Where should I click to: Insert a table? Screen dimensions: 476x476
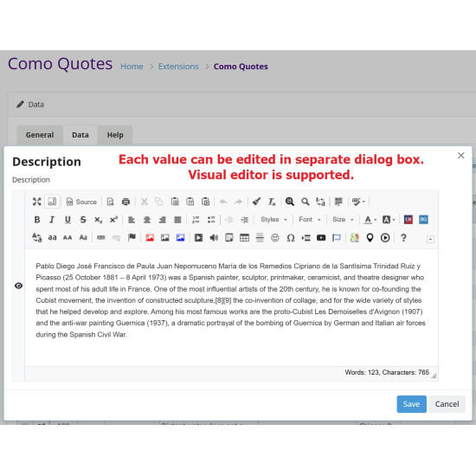(x=244, y=237)
